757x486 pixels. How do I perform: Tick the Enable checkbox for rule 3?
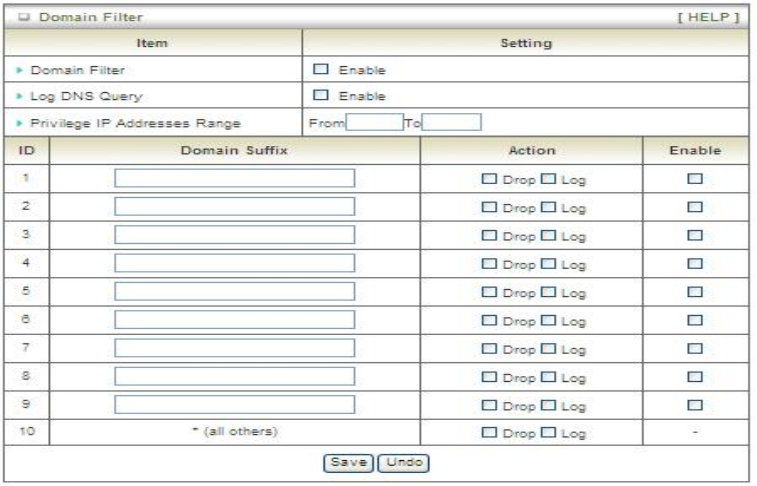tap(692, 235)
